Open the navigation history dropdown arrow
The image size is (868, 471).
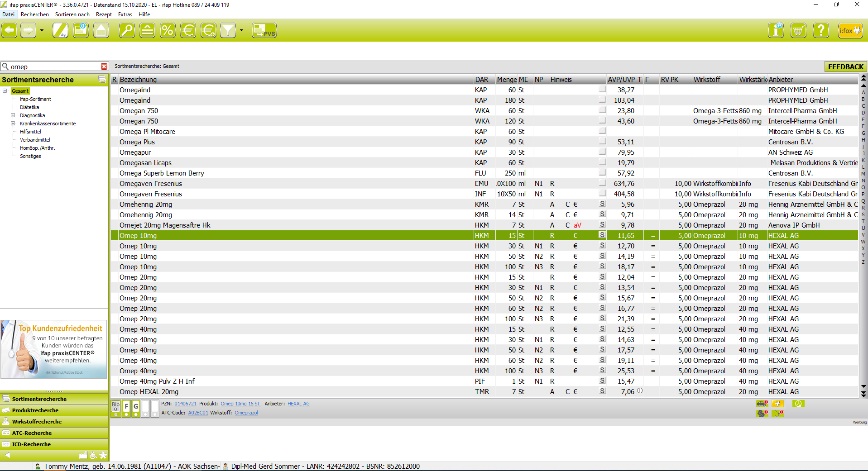tap(42, 31)
